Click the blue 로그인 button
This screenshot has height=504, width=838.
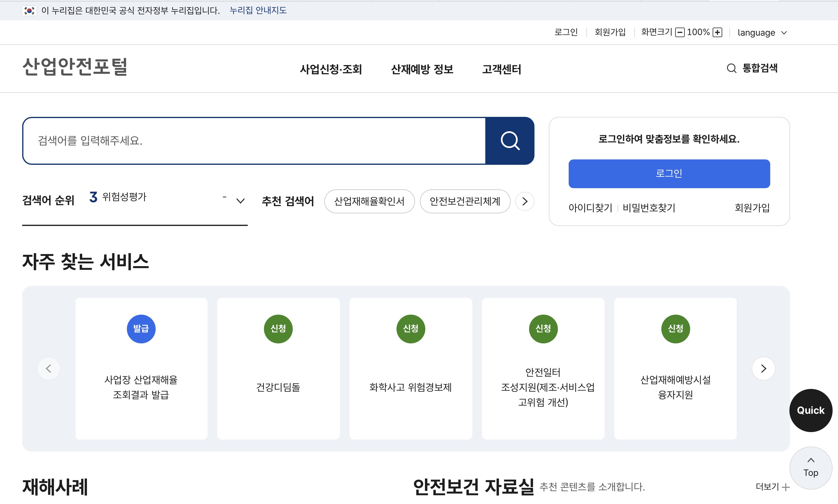coord(669,173)
